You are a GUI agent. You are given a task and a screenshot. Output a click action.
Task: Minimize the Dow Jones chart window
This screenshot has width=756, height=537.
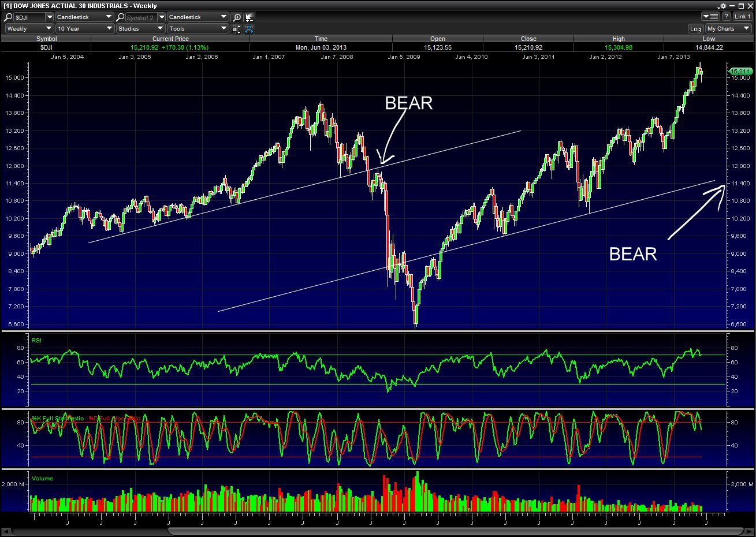733,6
